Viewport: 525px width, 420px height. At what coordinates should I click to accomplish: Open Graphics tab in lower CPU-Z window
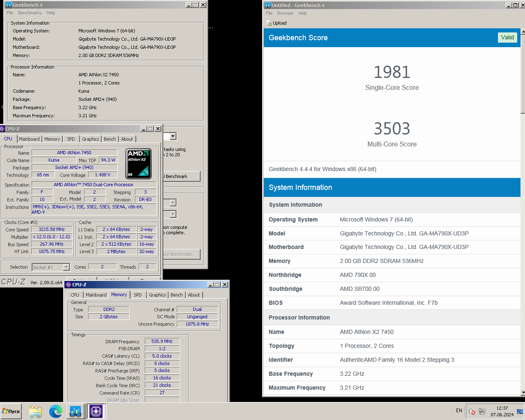click(x=157, y=295)
